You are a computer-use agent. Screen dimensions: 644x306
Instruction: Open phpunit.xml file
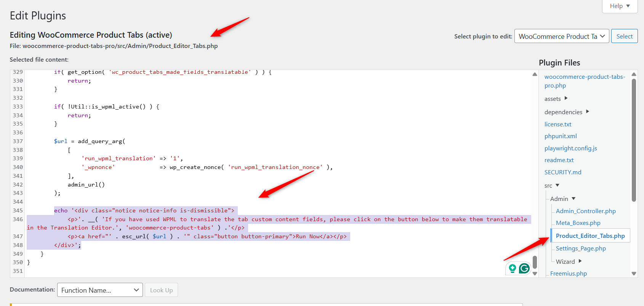561,136
